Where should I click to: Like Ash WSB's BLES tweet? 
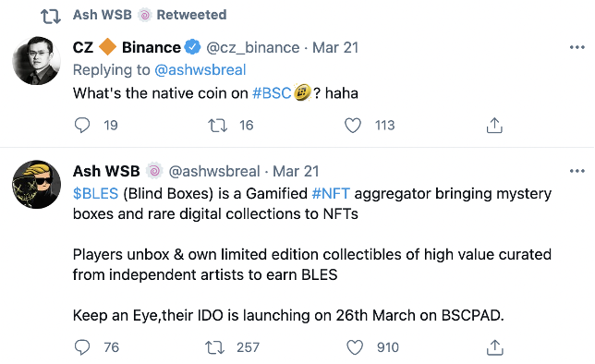click(x=355, y=347)
